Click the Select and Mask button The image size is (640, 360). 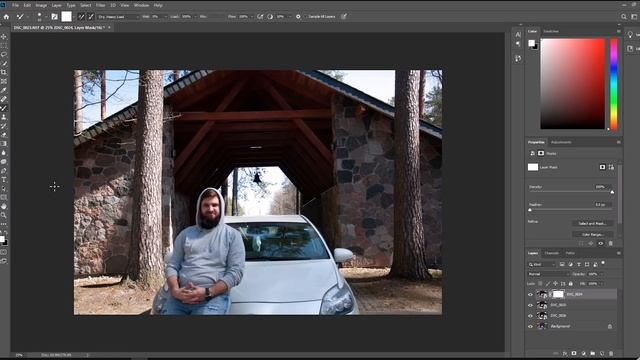coord(592,224)
